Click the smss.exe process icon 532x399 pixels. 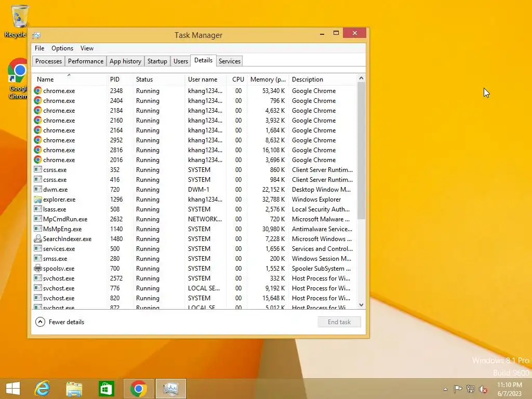coord(37,258)
